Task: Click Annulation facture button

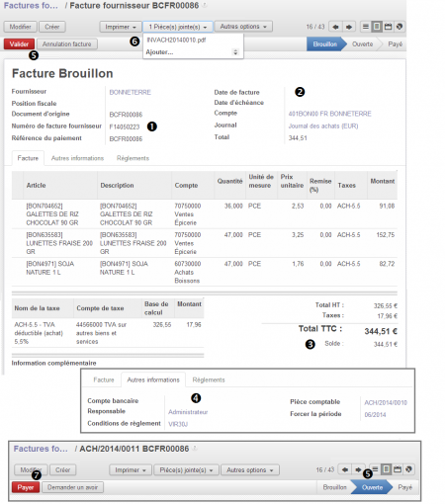Action: [67, 44]
